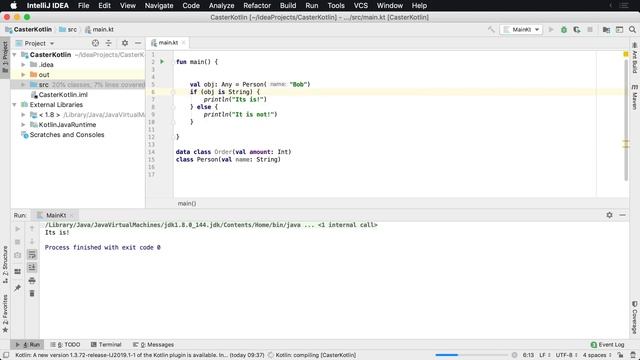Click the LF line separator setting

(545, 355)
